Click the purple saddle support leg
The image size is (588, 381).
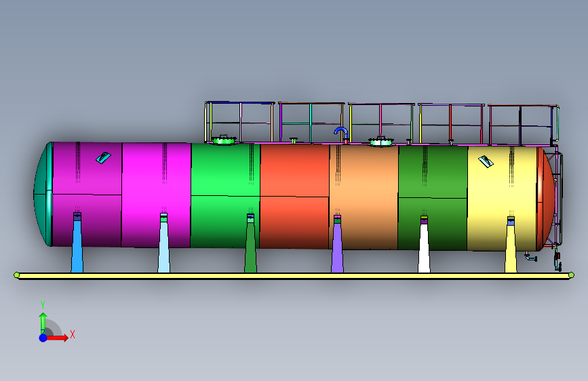click(x=337, y=247)
